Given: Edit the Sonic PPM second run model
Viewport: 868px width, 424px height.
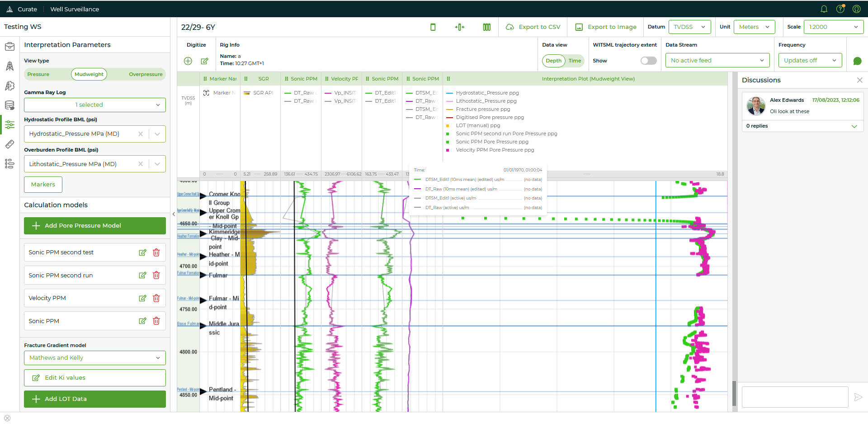Looking at the screenshot, I should pos(142,275).
